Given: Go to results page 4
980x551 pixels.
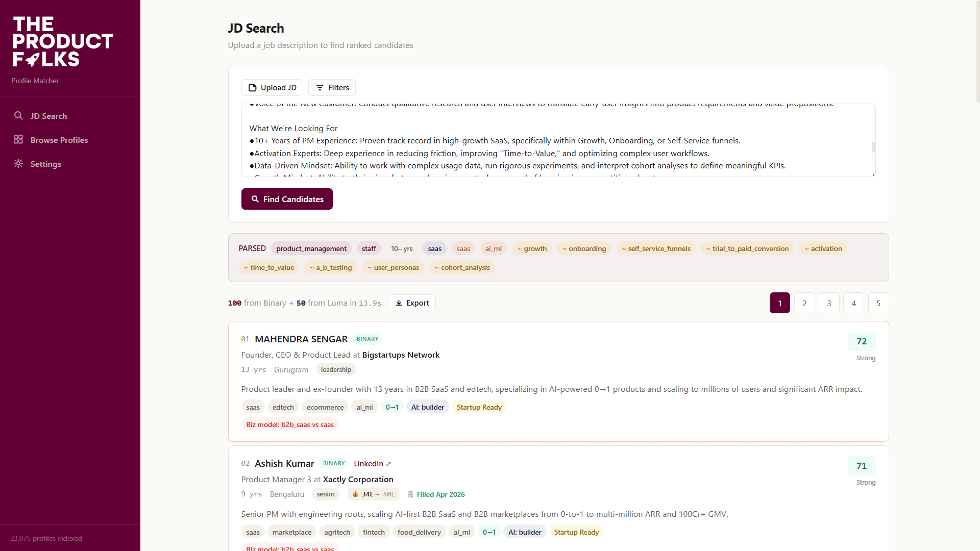Looking at the screenshot, I should pos(853,303).
